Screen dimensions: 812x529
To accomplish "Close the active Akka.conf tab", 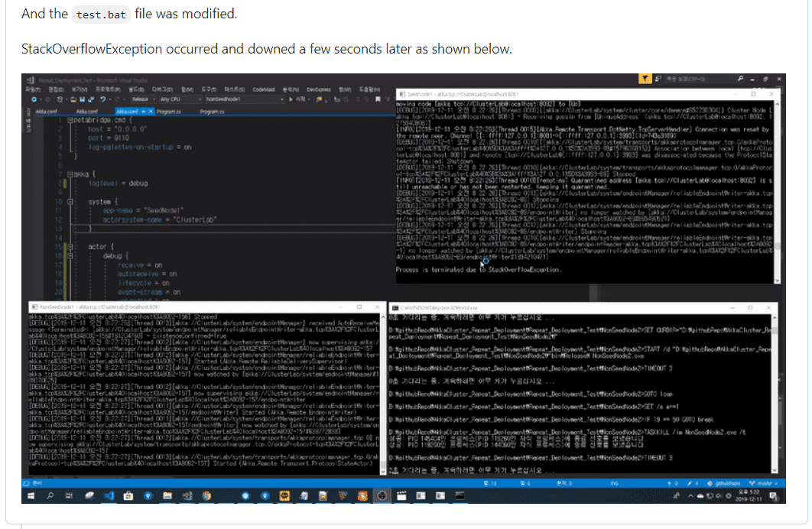I will [x=151, y=112].
